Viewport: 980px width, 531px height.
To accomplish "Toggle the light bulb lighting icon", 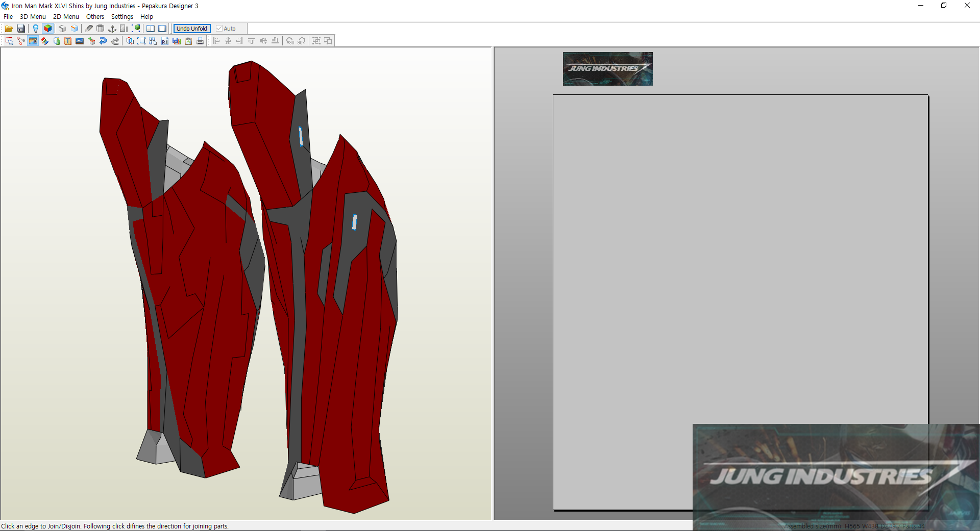I will [36, 29].
